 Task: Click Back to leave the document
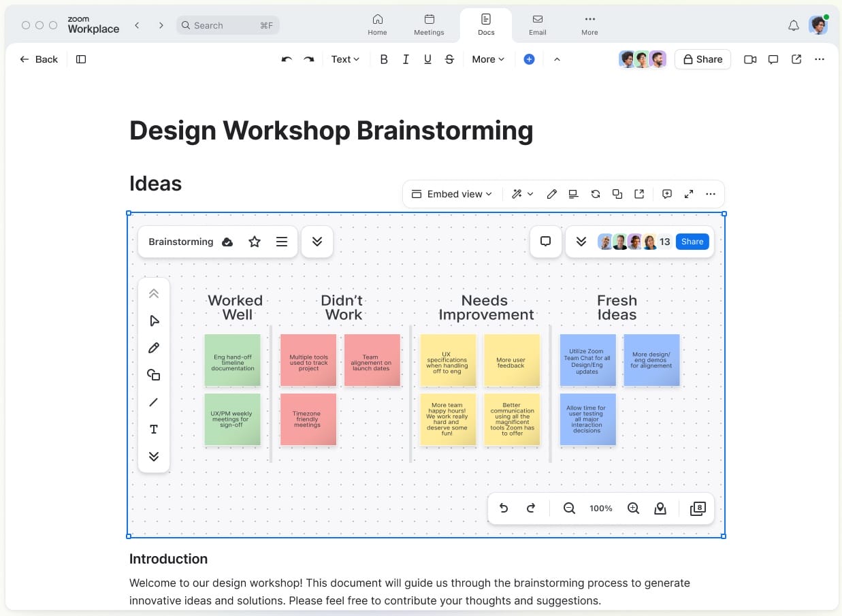coord(39,59)
